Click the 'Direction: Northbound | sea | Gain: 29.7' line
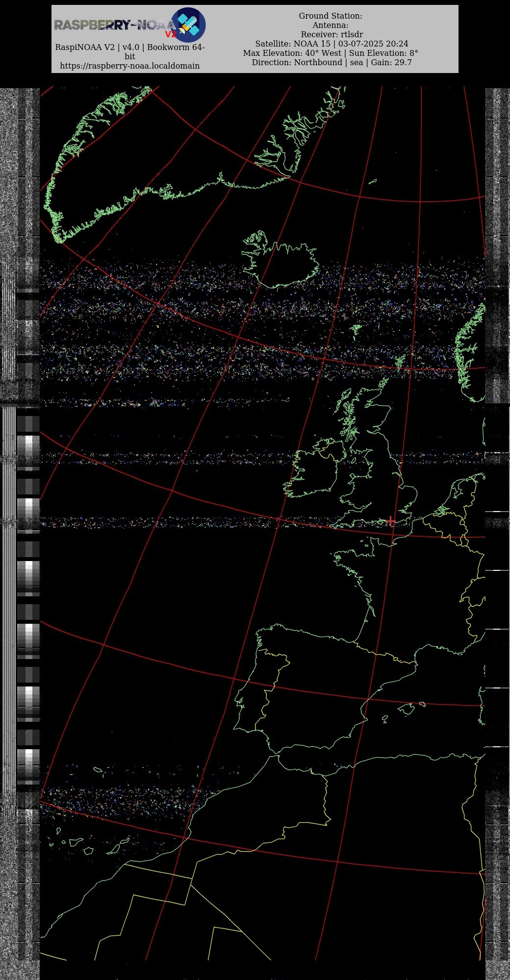The image size is (510, 980). click(331, 62)
